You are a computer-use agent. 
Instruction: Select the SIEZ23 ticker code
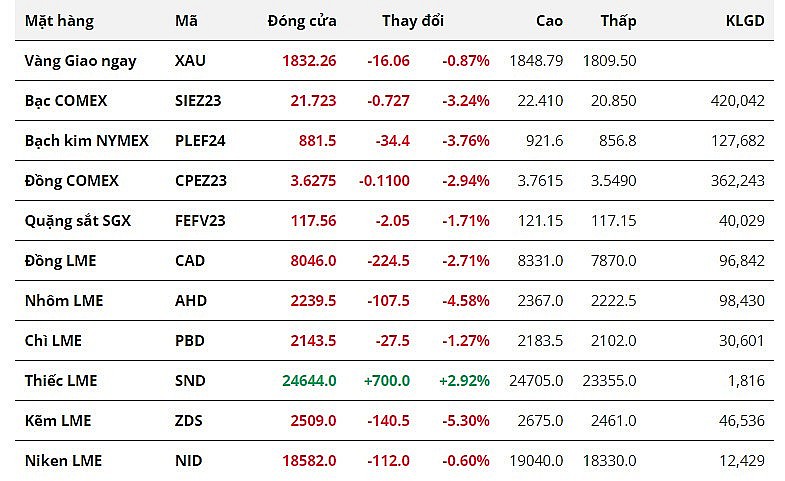[200, 100]
